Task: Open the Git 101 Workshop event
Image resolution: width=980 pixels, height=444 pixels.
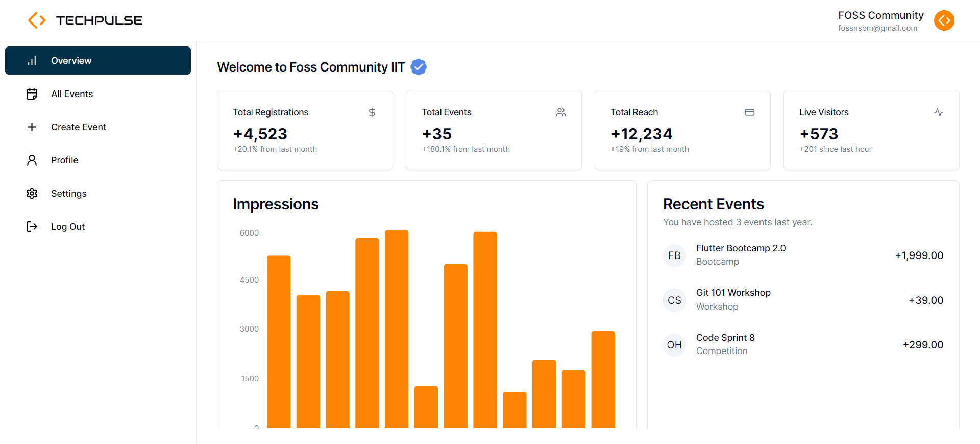Action: click(x=733, y=293)
